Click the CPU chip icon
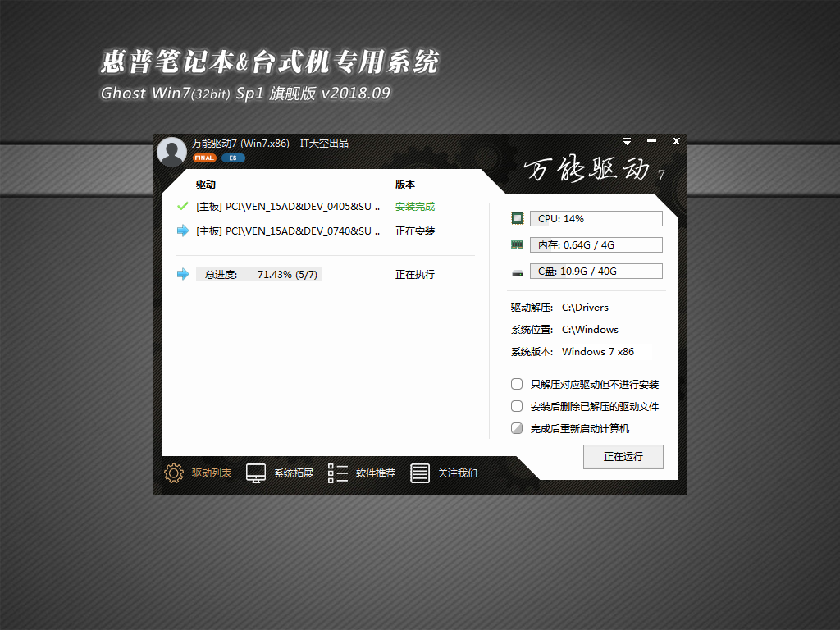The width and height of the screenshot is (840, 630). pyautogui.click(x=517, y=218)
